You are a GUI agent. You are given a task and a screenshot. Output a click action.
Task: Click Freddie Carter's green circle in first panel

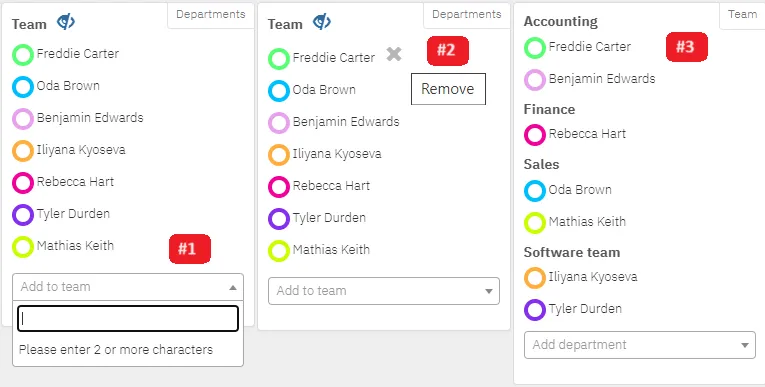tap(22, 55)
